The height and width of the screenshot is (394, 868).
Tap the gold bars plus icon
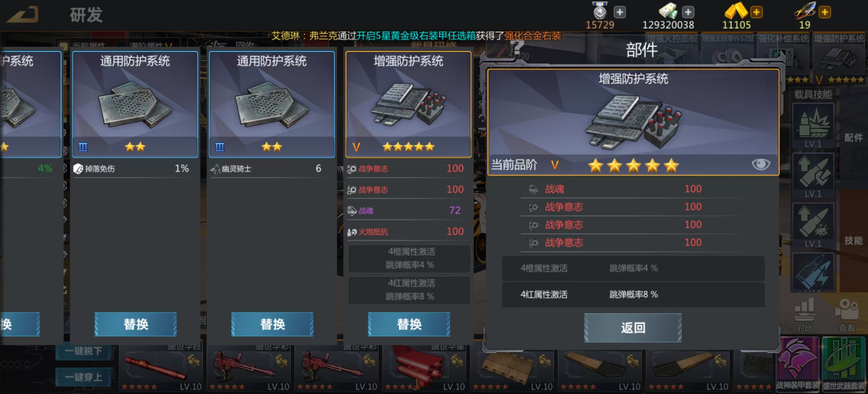click(x=756, y=12)
